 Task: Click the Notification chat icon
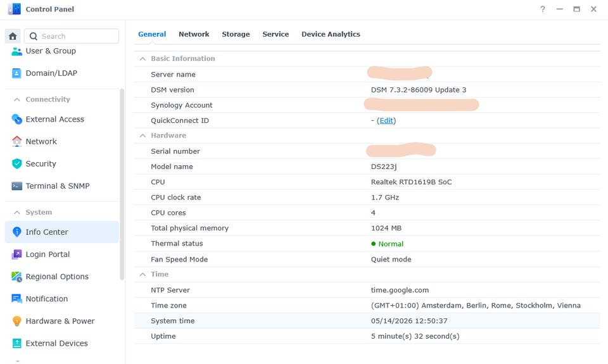(x=16, y=299)
